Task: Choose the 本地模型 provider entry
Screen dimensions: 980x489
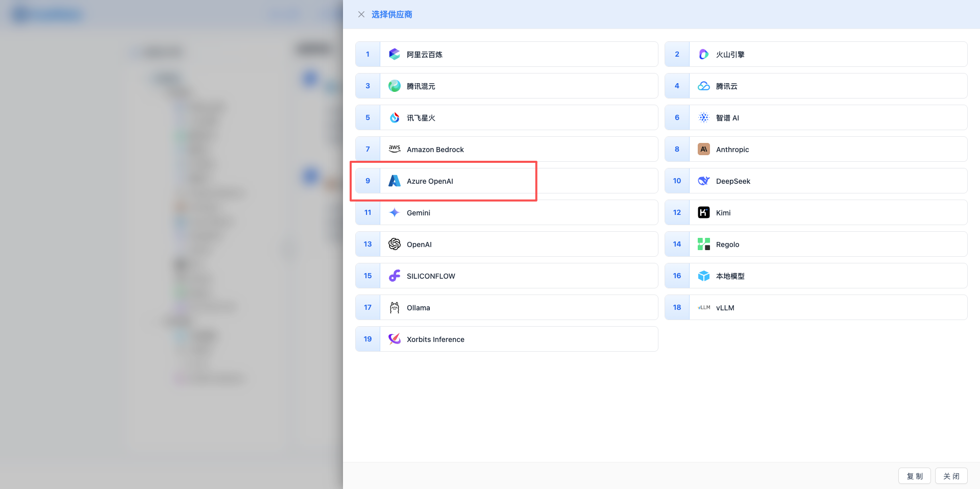Action: [815, 276]
